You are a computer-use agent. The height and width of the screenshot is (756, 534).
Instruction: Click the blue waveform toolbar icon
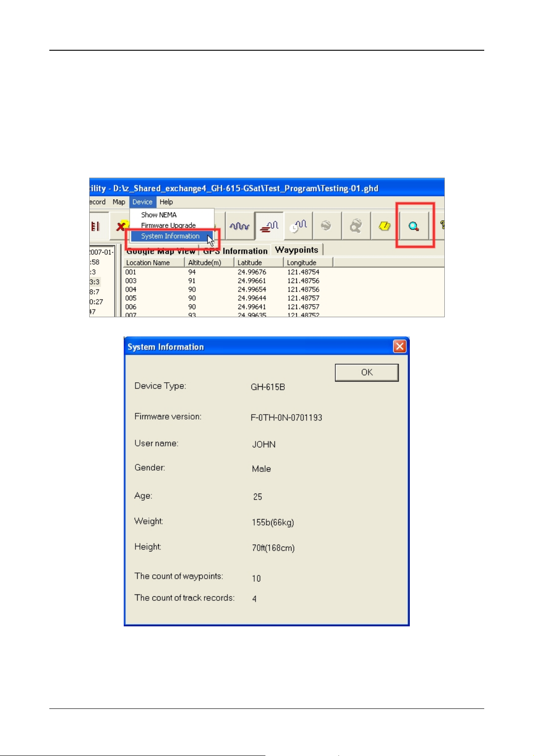pyautogui.click(x=239, y=226)
